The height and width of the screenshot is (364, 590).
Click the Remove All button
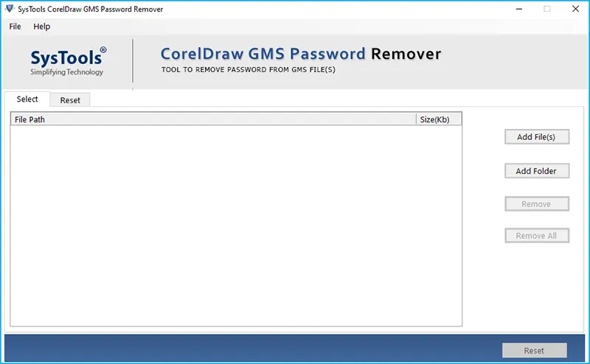[537, 236]
